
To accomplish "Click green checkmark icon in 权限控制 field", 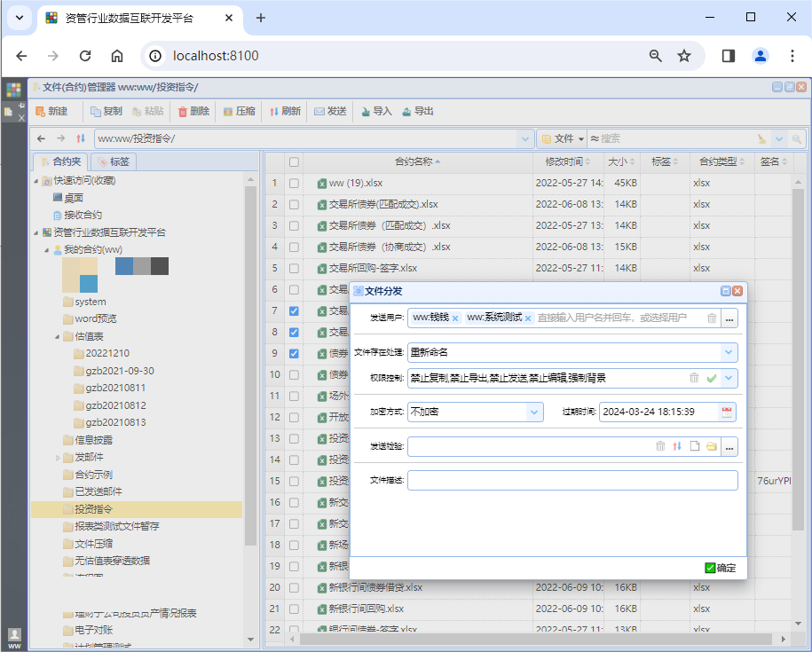I will pyautogui.click(x=712, y=378).
